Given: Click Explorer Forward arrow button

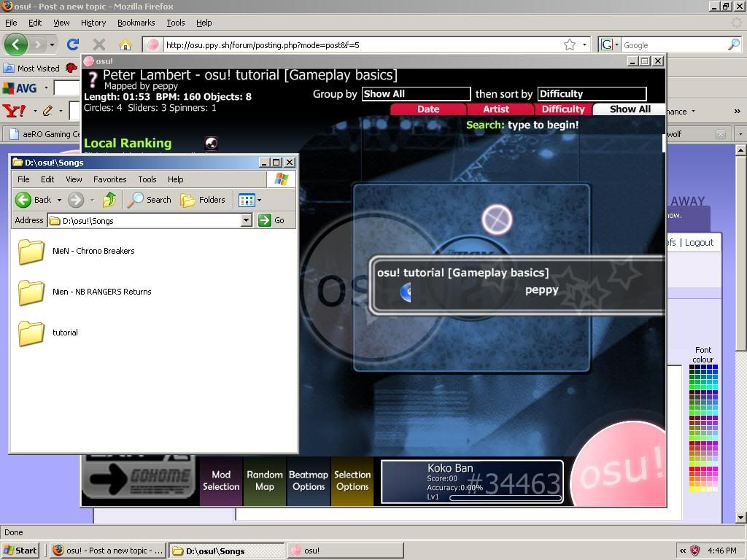Looking at the screenshot, I should tap(76, 200).
